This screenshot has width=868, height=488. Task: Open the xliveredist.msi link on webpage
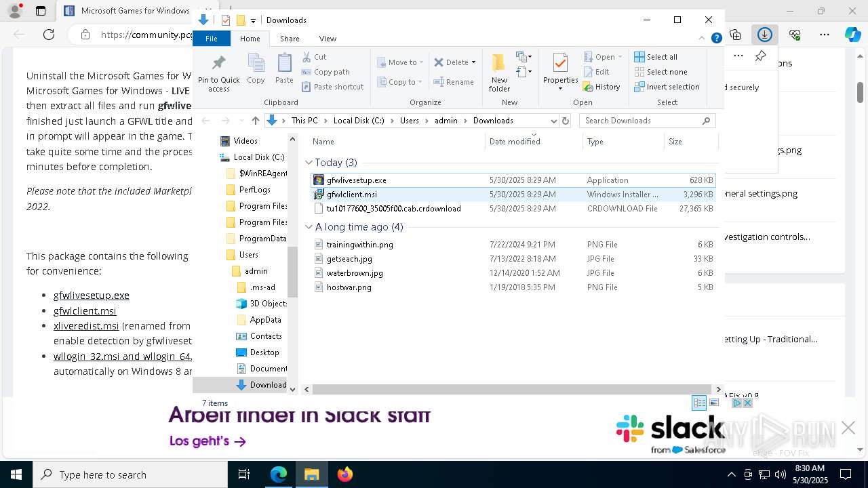coord(86,326)
